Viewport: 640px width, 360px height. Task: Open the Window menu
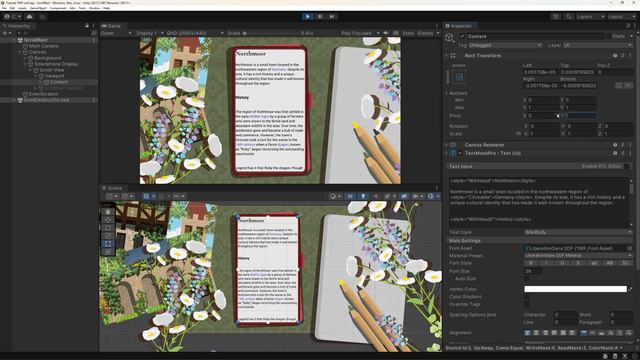(94, 8)
